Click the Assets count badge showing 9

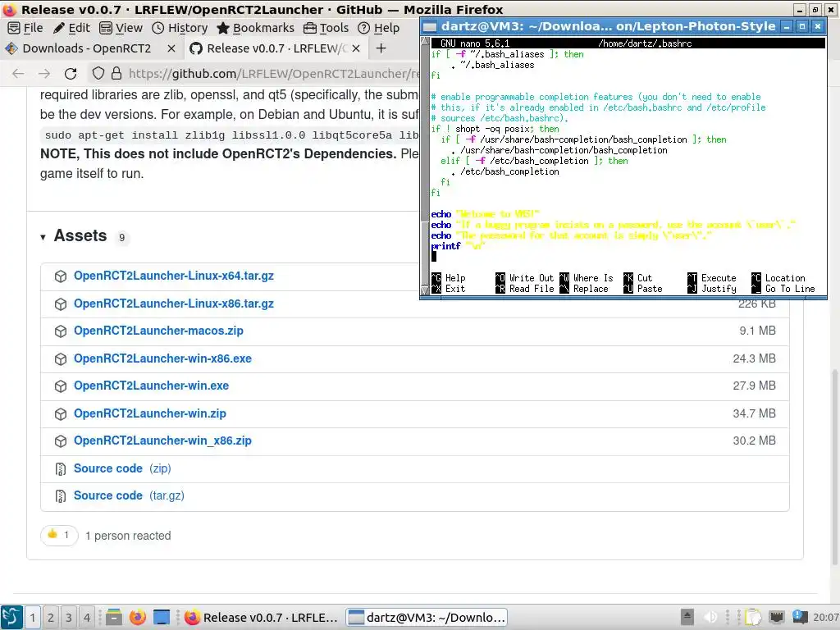[x=122, y=237]
